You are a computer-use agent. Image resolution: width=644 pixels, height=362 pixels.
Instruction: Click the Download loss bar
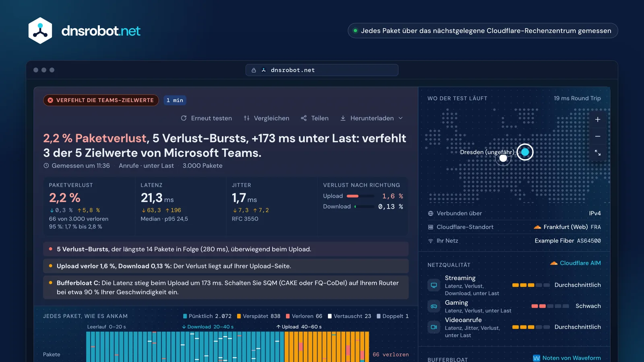pyautogui.click(x=365, y=207)
